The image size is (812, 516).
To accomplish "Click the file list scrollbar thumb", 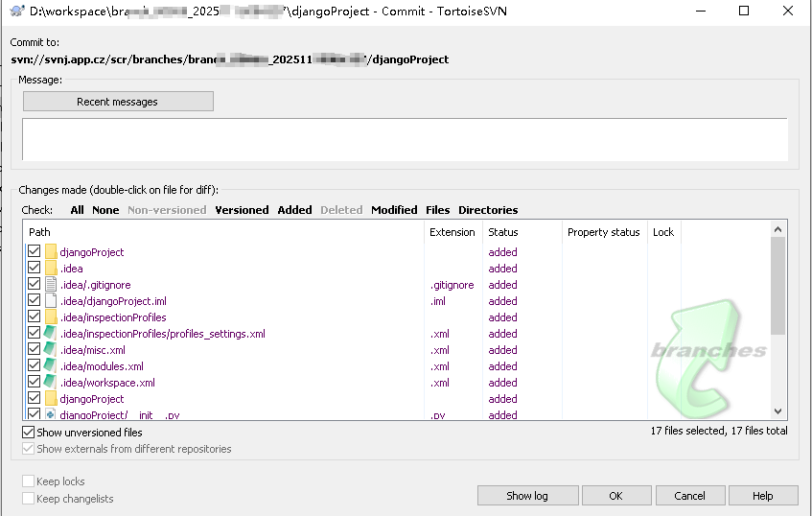I will [x=777, y=286].
